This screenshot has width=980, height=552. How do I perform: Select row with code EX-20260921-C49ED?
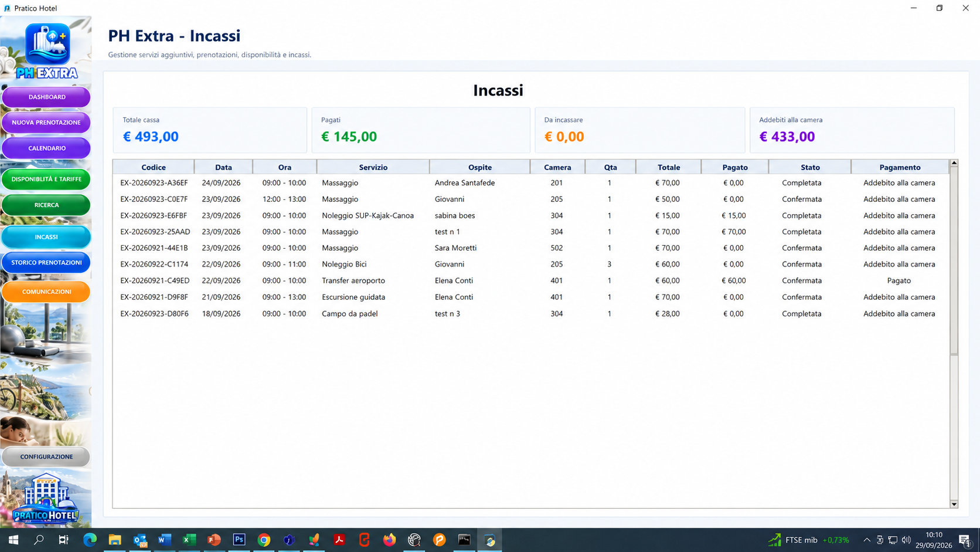point(531,280)
